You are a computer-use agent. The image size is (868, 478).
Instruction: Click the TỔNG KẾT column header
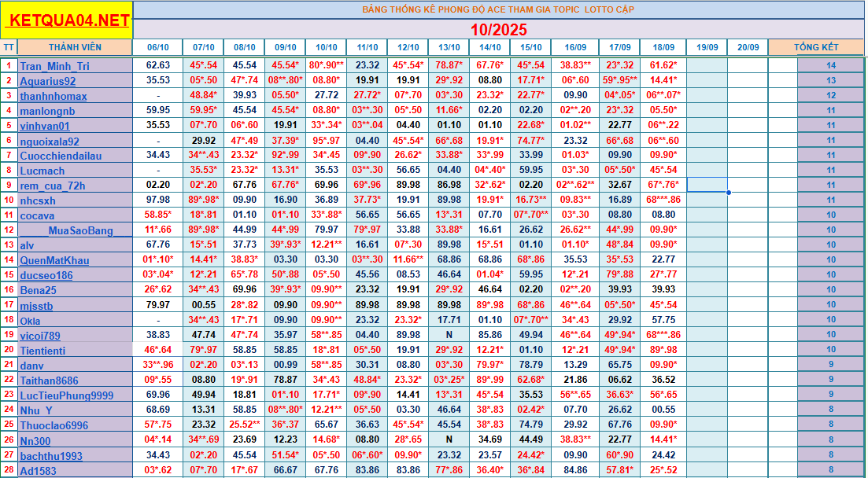pyautogui.click(x=816, y=47)
